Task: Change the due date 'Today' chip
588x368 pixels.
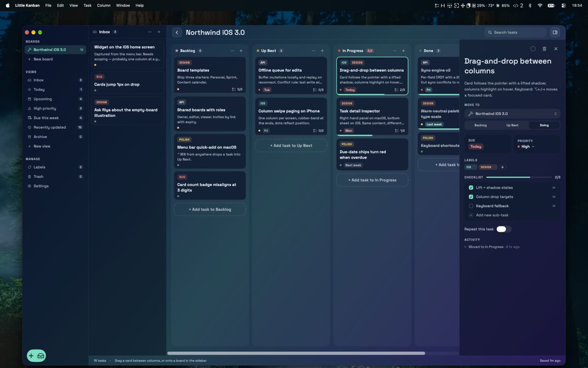Action: (x=475, y=147)
